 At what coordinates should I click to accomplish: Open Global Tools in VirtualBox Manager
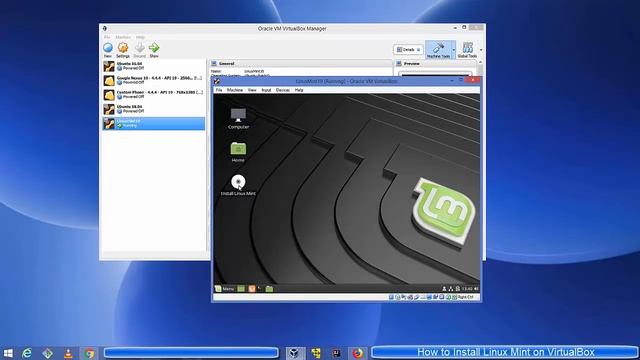[467, 50]
